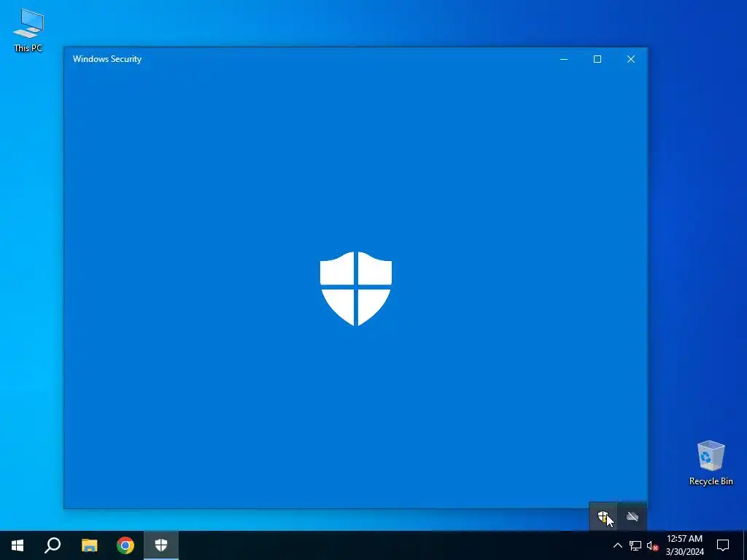The height and width of the screenshot is (560, 747).
Task: Open the Action Center notifications icon
Action: [723, 545]
